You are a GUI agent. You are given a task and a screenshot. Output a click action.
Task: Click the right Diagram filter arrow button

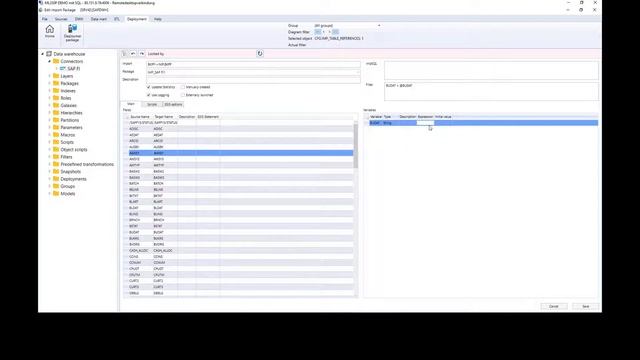coord(335,32)
